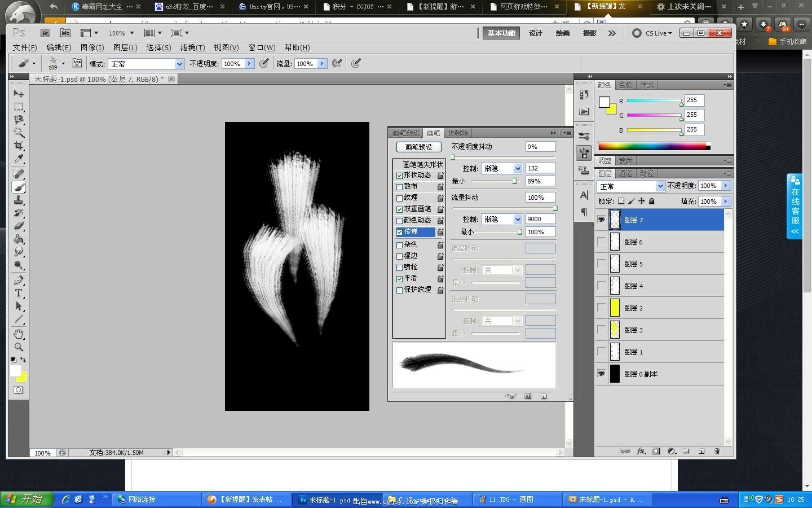Select the Clone Stamp tool

tap(19, 200)
